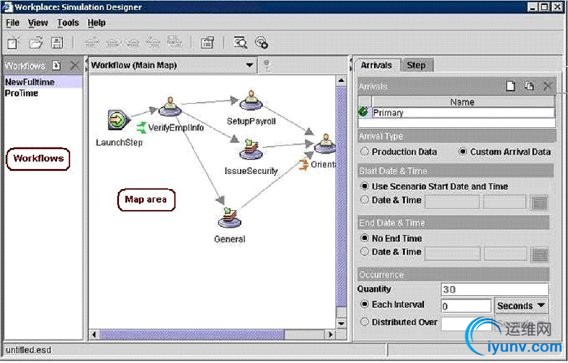
Task: Open the Tools menu
Action: [68, 23]
